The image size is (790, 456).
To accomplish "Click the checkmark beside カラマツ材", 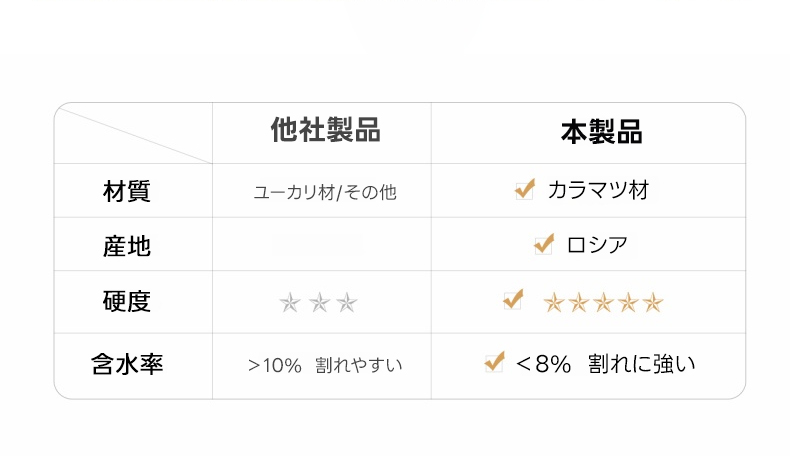I will click(524, 189).
